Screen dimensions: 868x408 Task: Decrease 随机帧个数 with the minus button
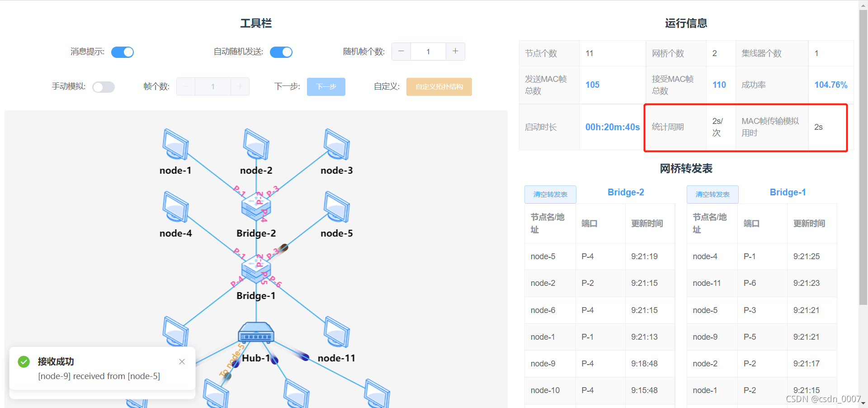401,52
